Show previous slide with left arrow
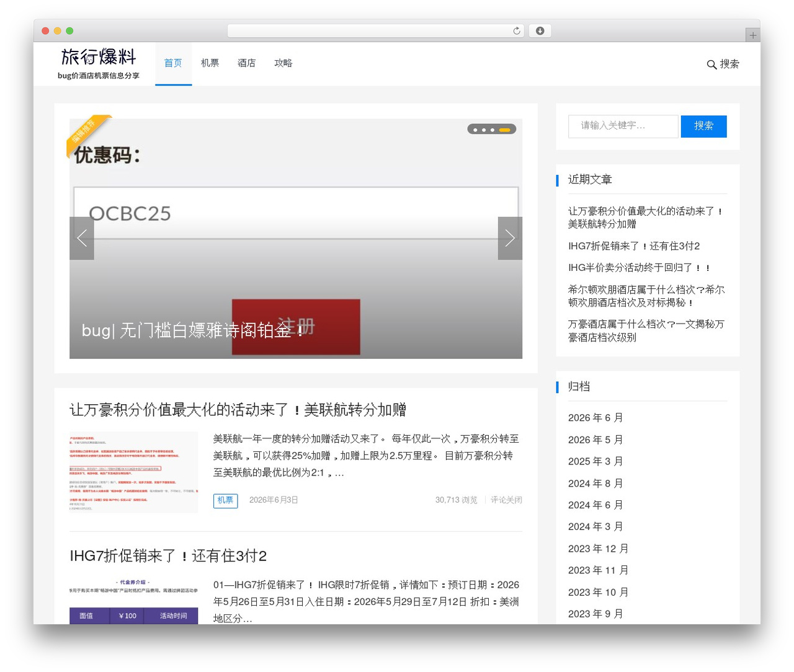 pos(82,238)
